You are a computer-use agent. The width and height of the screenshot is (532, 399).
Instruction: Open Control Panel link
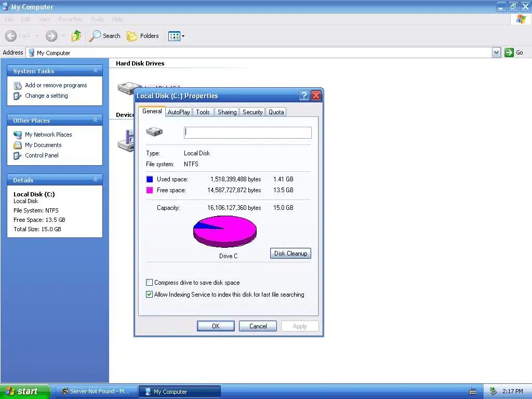42,155
